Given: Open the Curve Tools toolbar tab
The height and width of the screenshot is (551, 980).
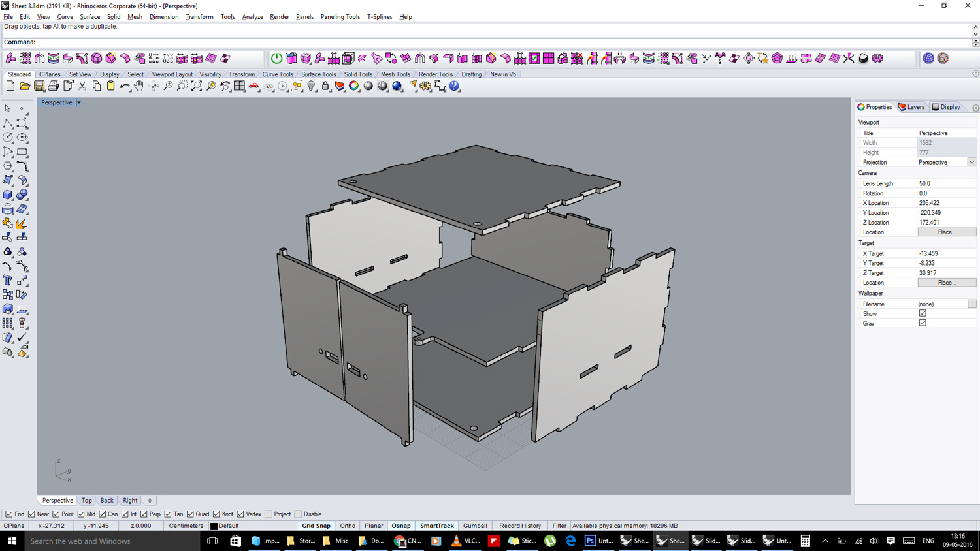Looking at the screenshot, I should click(x=278, y=74).
